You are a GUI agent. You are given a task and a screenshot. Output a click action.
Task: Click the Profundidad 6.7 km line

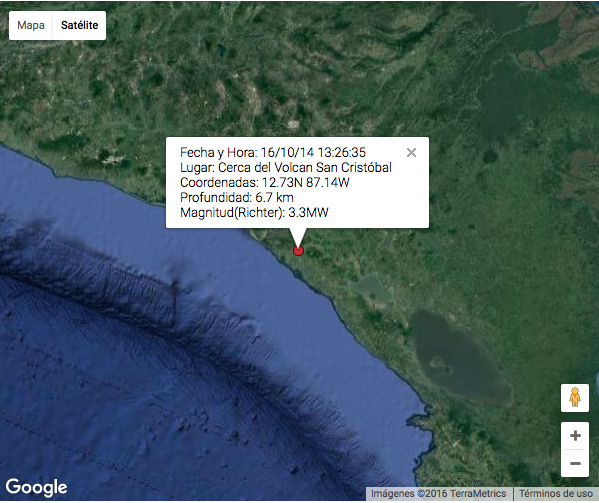[237, 197]
